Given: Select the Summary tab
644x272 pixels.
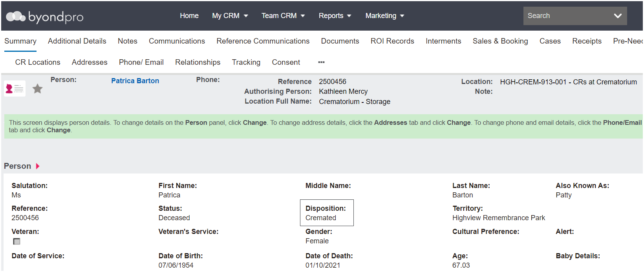Looking at the screenshot, I should pos(20,41).
